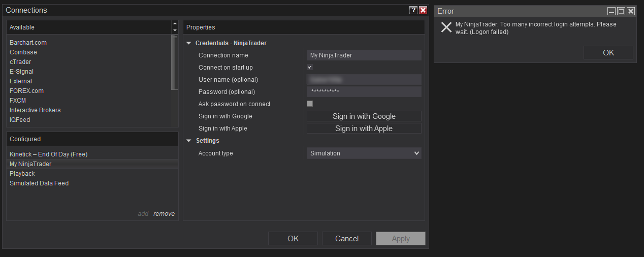Image resolution: width=644 pixels, height=257 pixels.
Task: Close the Error dialog with X
Action: (x=631, y=11)
